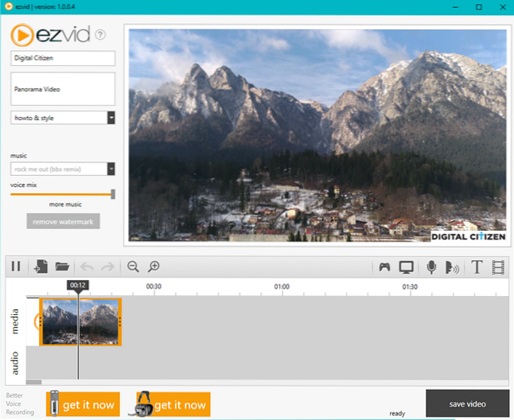Click the Digital Citizen title field
Viewport: 514px width, 420px height.
[63, 59]
